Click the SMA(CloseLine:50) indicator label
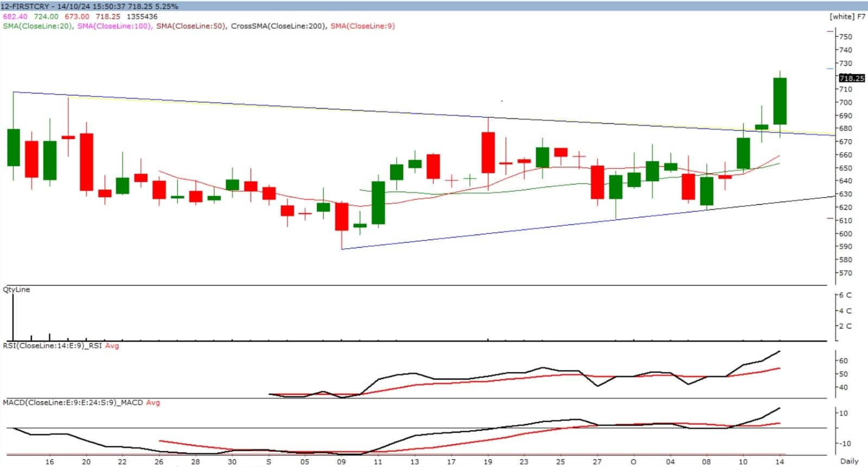Image resolution: width=868 pixels, height=467 pixels. coord(191,26)
